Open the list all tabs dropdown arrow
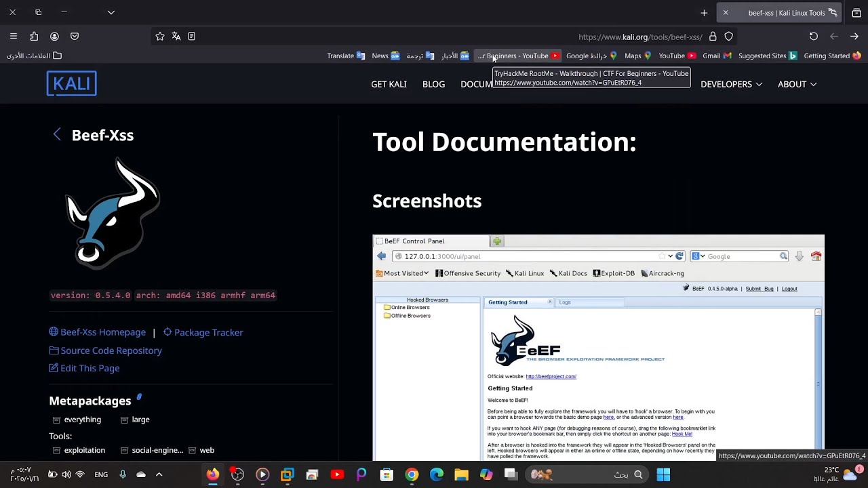868x488 pixels. coord(111,12)
